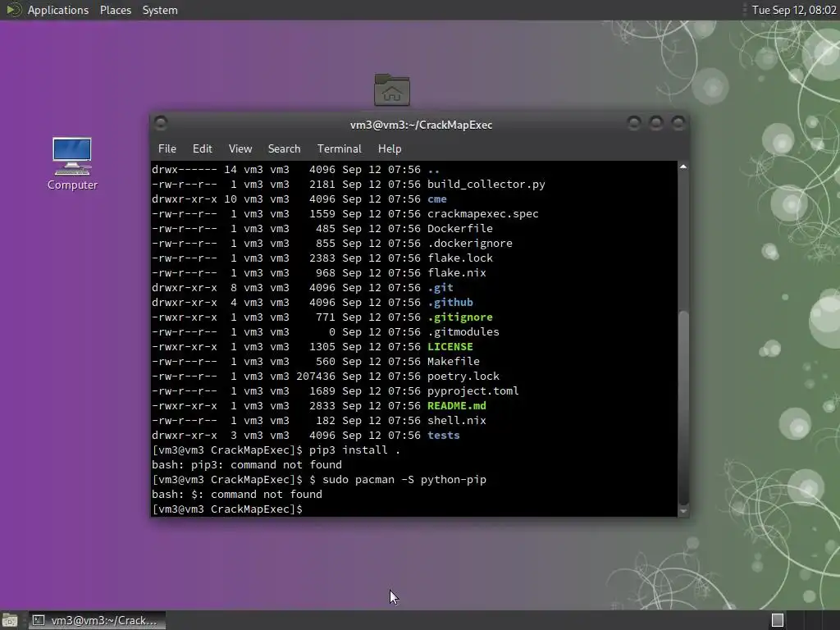The image size is (840, 630).
Task: Click the 'sudo pacman -S python-pip' command text
Action: 404,479
